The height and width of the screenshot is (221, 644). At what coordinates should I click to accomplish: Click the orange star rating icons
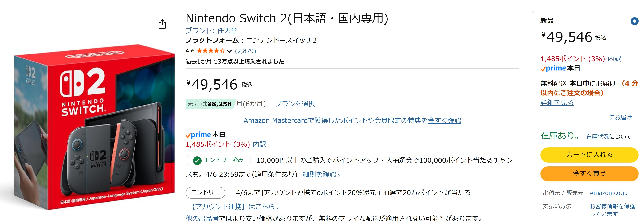(x=210, y=51)
